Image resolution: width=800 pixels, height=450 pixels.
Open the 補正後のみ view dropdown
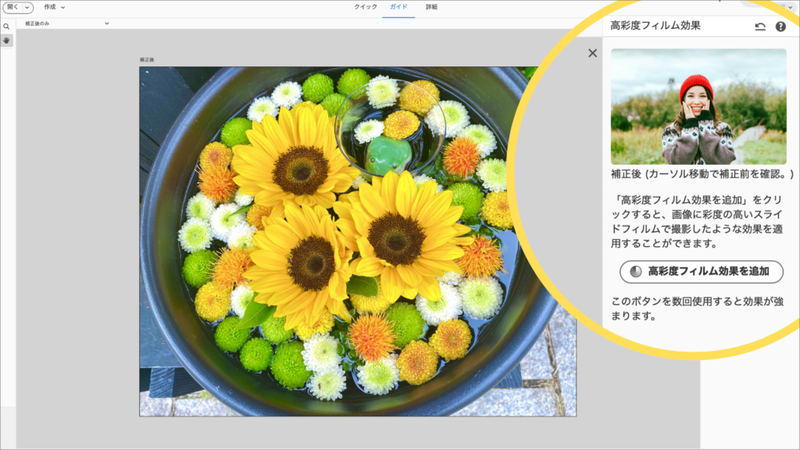tap(66, 23)
